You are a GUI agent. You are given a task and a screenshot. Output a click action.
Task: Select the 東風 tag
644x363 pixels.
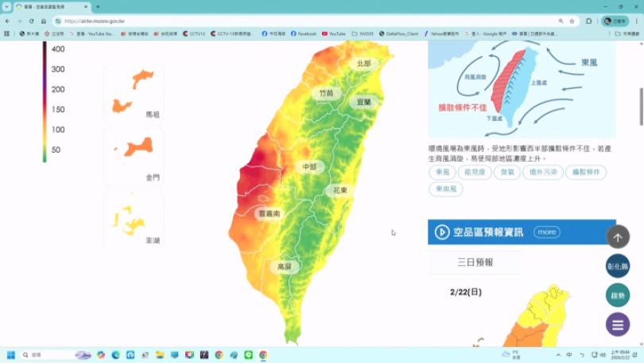click(443, 172)
